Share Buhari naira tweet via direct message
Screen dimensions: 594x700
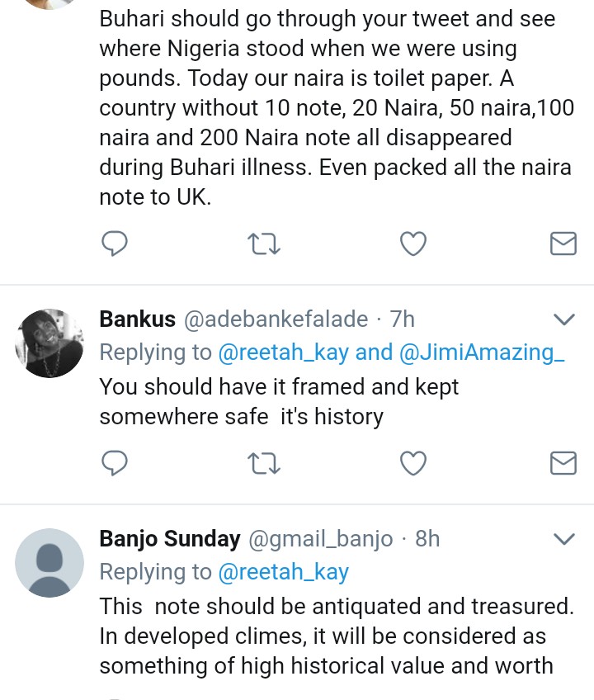tap(563, 244)
